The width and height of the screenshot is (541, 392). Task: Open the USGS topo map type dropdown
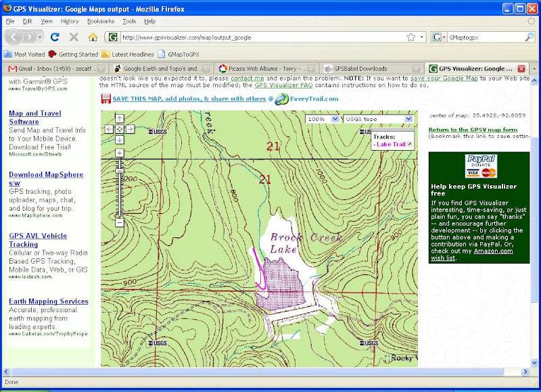(377, 119)
